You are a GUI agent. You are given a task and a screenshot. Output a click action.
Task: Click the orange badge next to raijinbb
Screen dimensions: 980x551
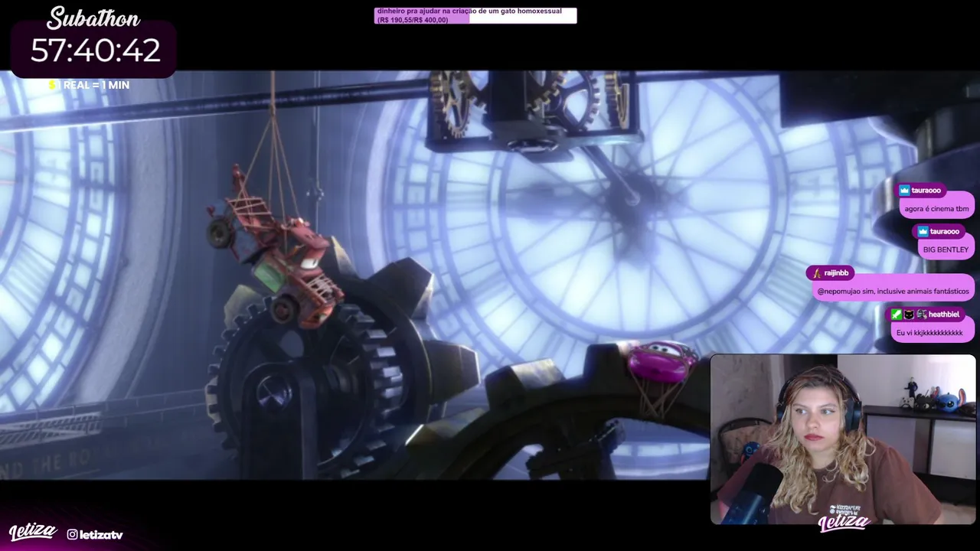click(x=817, y=273)
